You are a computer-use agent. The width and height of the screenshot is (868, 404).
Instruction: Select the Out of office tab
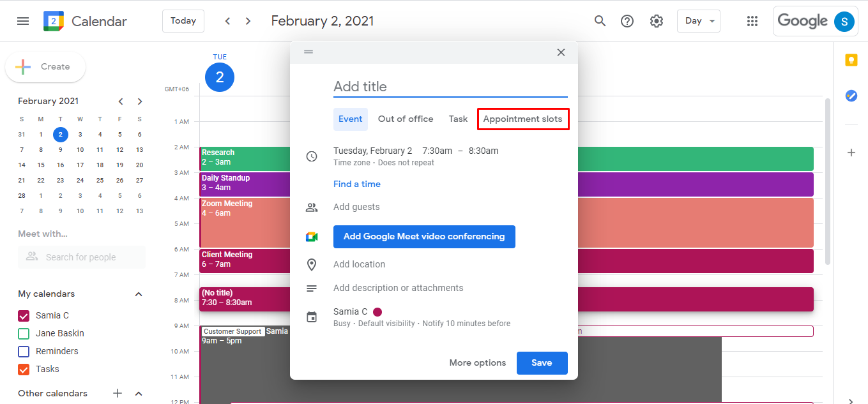click(405, 119)
